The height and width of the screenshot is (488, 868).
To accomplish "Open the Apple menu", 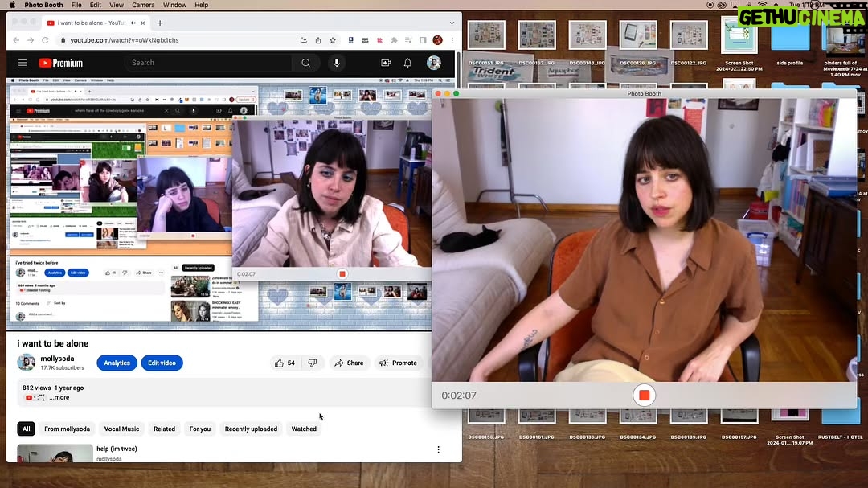I will pos(12,5).
